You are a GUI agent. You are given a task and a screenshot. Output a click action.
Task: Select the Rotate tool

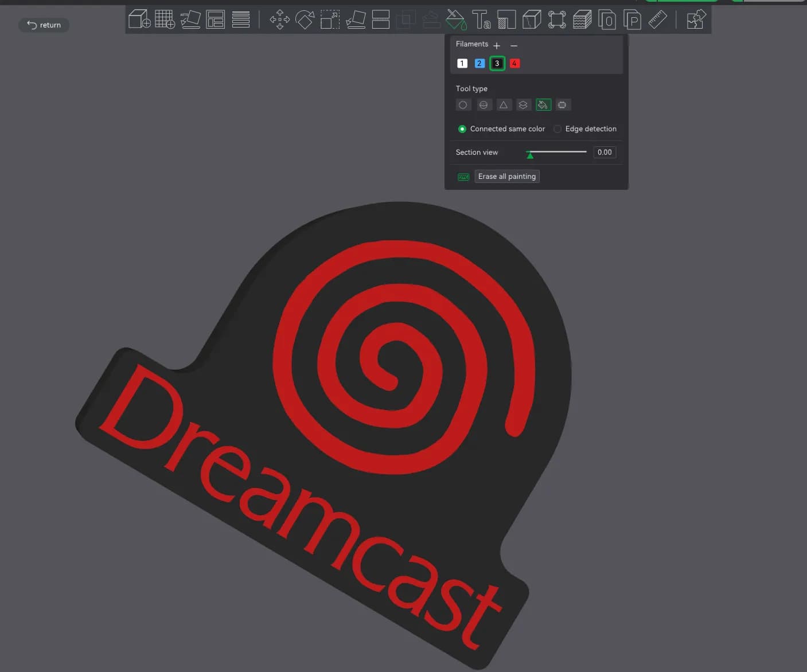pos(305,19)
